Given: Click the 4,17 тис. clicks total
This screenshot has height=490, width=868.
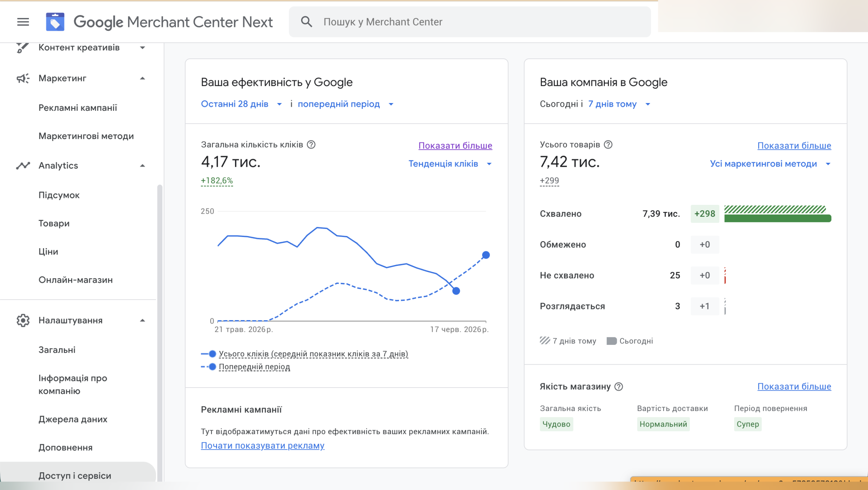Looking at the screenshot, I should (x=231, y=162).
